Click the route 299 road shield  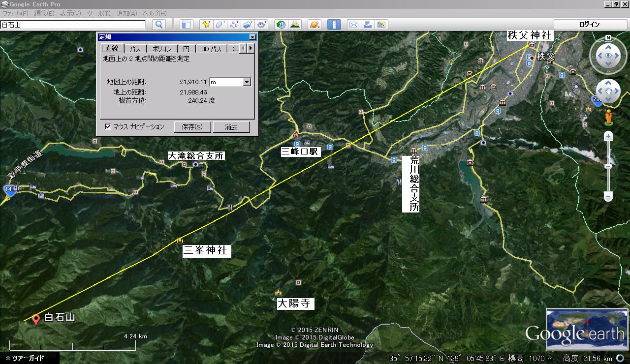pyautogui.click(x=596, y=101)
